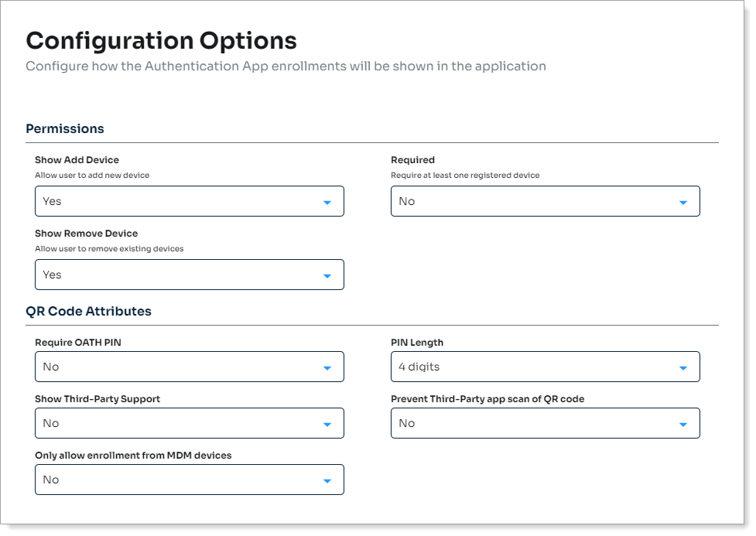Click the chevron arrow on PIN Length dropdown
The image size is (756, 536).
pos(683,367)
